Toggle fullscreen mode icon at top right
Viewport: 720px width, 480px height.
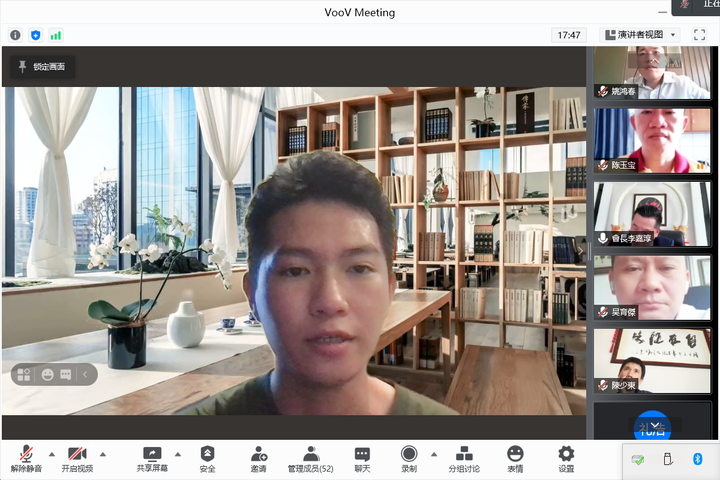pos(700,35)
